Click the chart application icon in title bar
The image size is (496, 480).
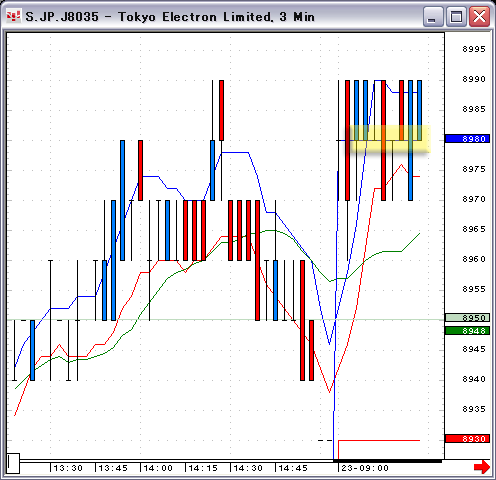[14, 16]
